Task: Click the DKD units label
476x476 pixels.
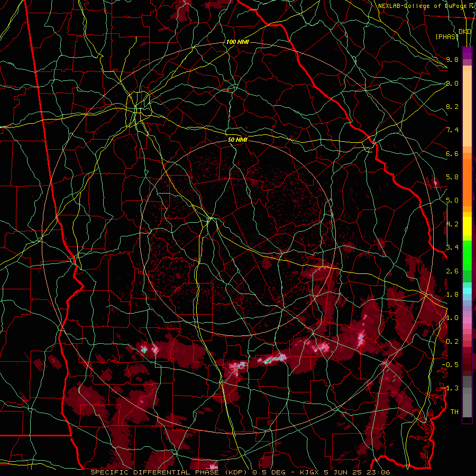Action: pyautogui.click(x=465, y=32)
